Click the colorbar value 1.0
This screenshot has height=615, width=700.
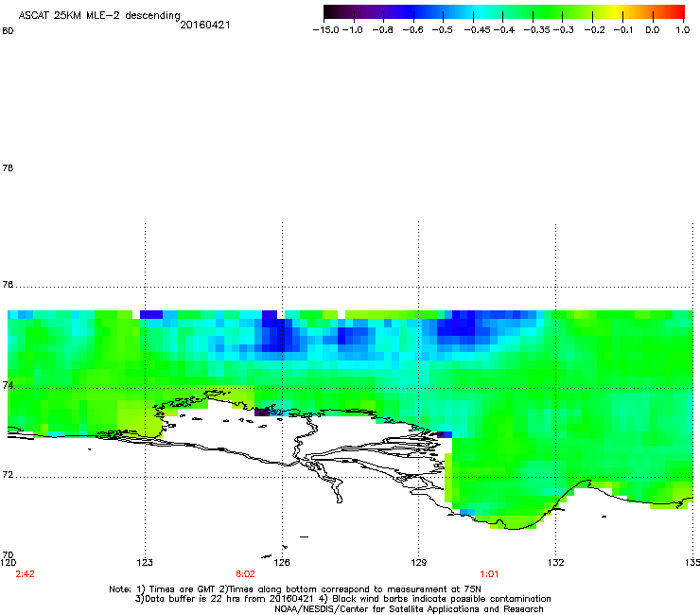(683, 30)
